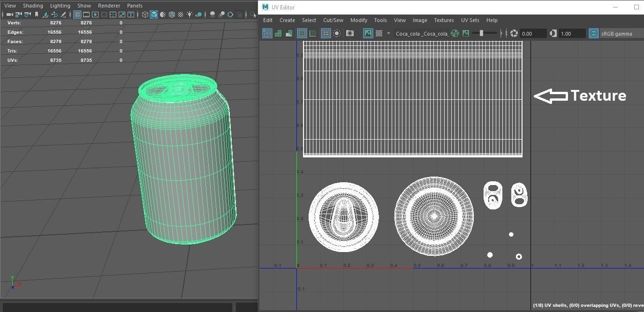The image size is (644, 312).
Task: Click use default material icon
Action: point(163,15)
